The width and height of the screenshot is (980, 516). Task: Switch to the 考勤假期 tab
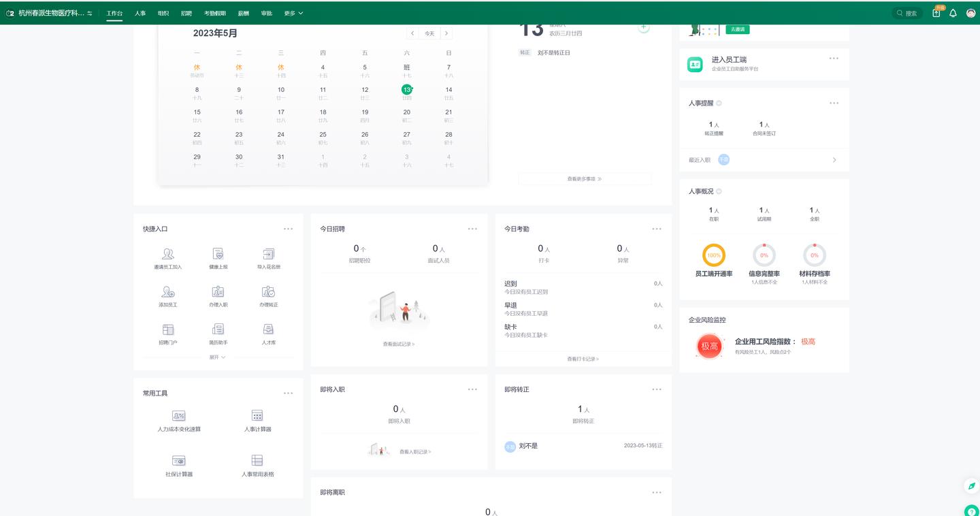click(x=215, y=13)
